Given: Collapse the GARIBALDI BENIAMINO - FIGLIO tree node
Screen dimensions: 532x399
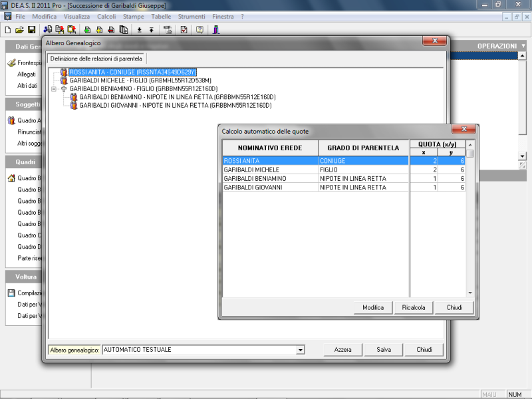Looking at the screenshot, I should pos(53,88).
